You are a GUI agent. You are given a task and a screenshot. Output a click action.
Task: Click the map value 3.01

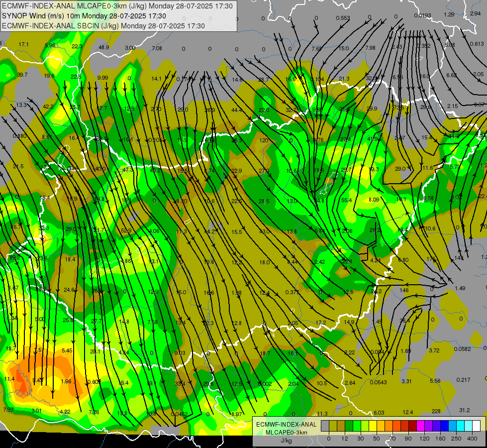point(36,411)
